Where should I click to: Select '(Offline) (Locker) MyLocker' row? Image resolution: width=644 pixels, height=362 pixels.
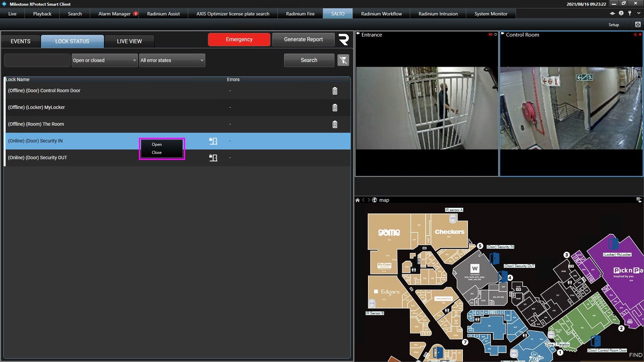178,108
